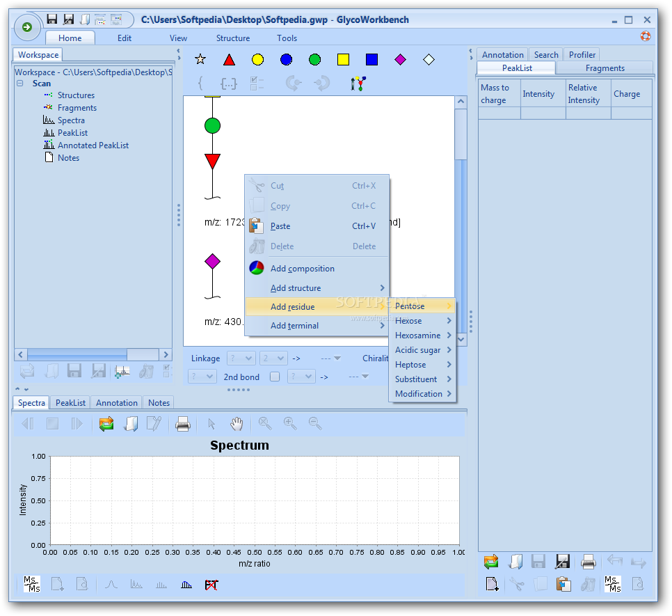Click the star residue shape icon
672x616 pixels.
tap(200, 59)
